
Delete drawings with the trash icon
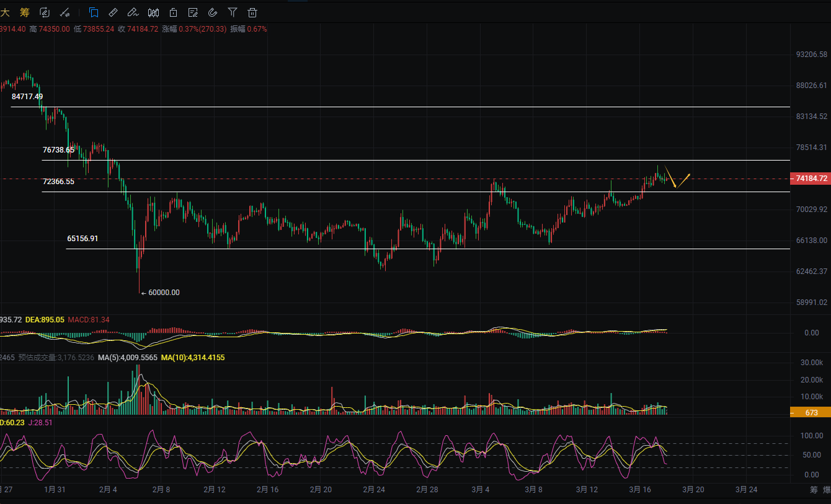tap(252, 12)
